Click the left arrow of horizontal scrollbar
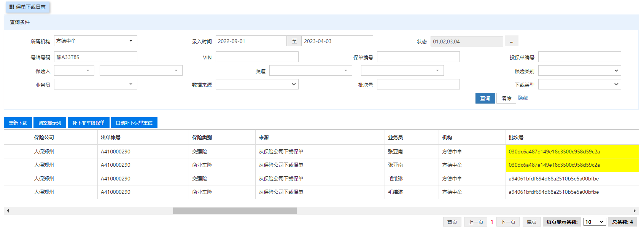 (x=8, y=211)
